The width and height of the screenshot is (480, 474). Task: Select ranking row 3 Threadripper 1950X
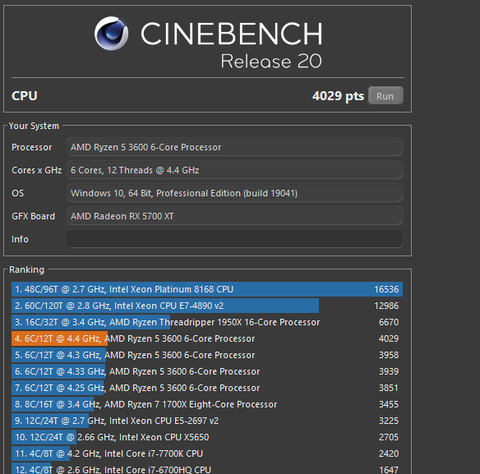click(x=207, y=322)
